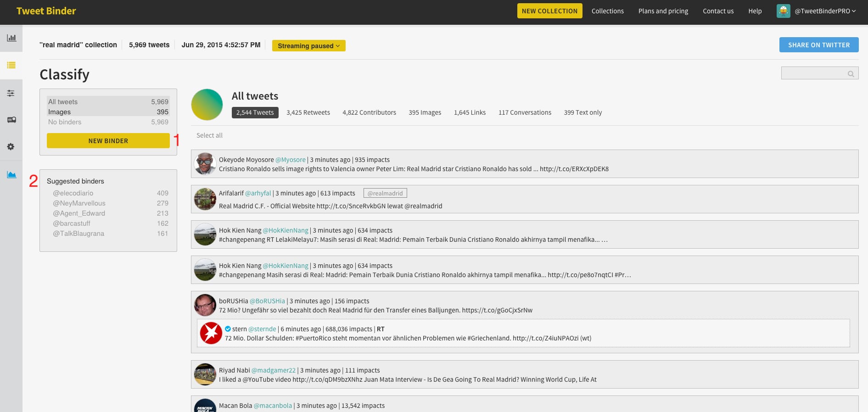The height and width of the screenshot is (412, 868).
Task: Open the sliders filter sidebar icon
Action: coord(11,93)
